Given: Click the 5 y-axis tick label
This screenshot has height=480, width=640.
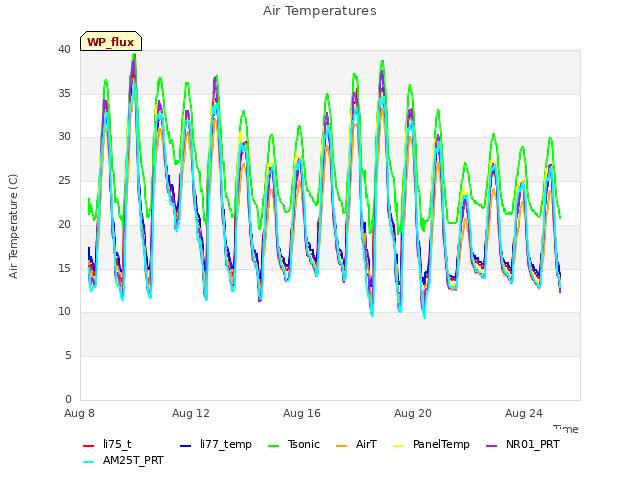Looking at the screenshot, I should tap(68, 356).
